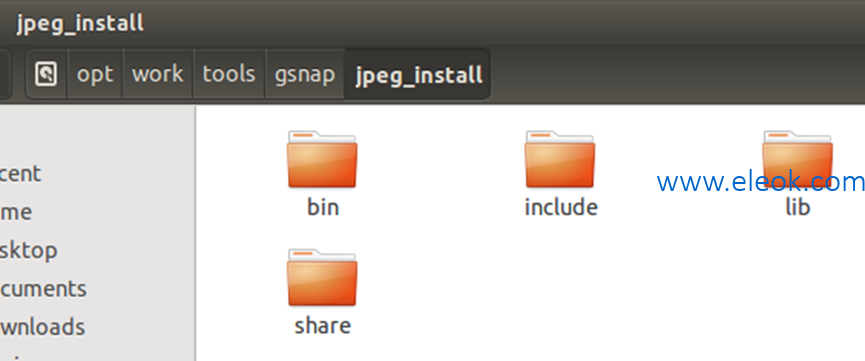865x361 pixels.
Task: Navigate to work in path bar
Action: tap(158, 74)
